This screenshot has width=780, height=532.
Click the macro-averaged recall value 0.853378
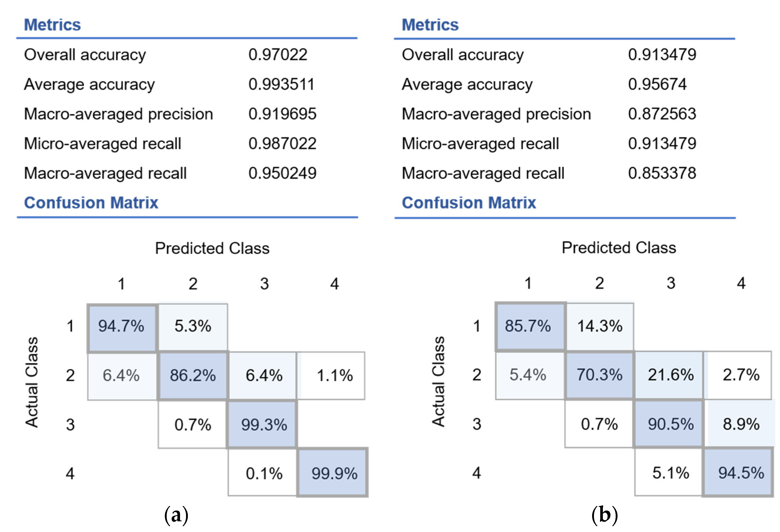coord(662,173)
